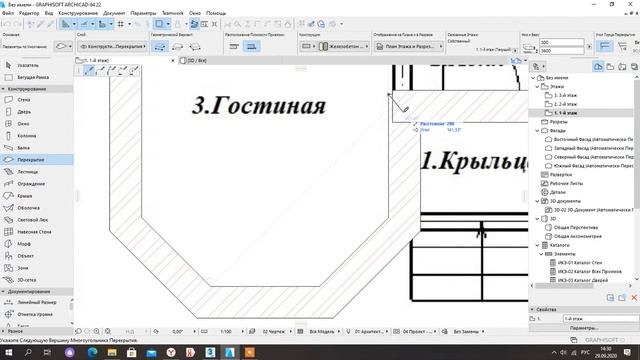Open the Layout Book in navigator
The height and width of the screenshot is (360, 640).
click(x=622, y=67)
